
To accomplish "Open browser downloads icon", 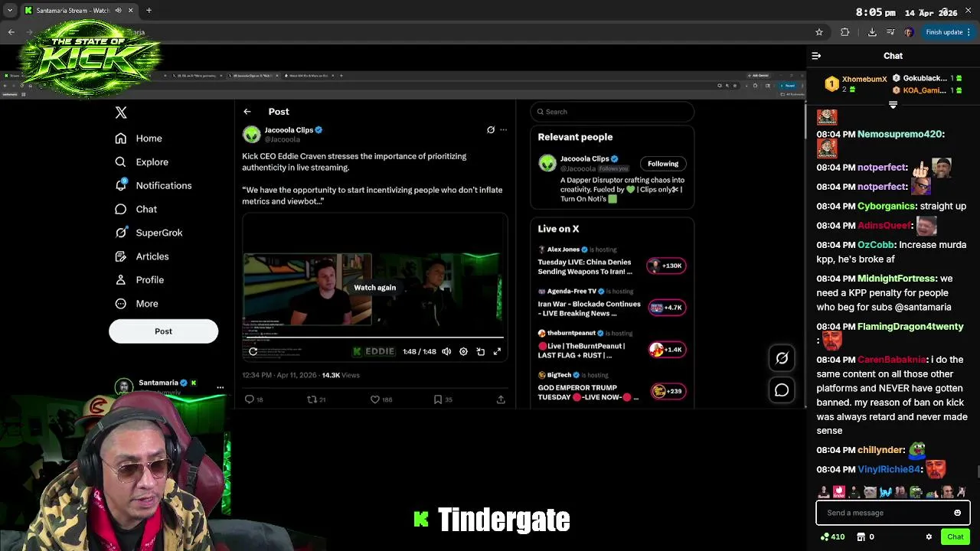I will 872,32.
